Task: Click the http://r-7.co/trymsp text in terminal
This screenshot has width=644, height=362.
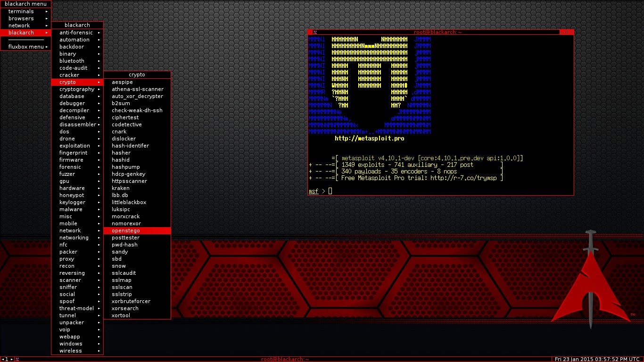Action: tap(464, 178)
